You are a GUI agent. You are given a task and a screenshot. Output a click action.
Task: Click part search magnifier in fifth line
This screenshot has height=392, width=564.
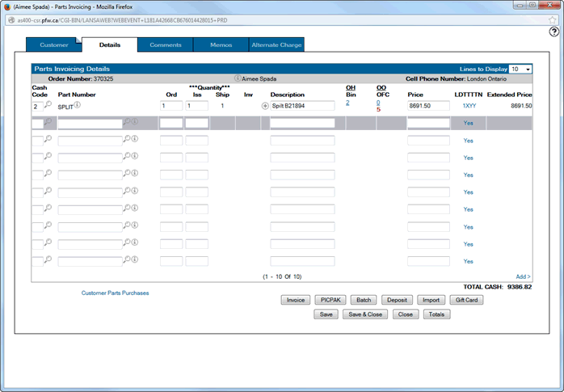127,173
